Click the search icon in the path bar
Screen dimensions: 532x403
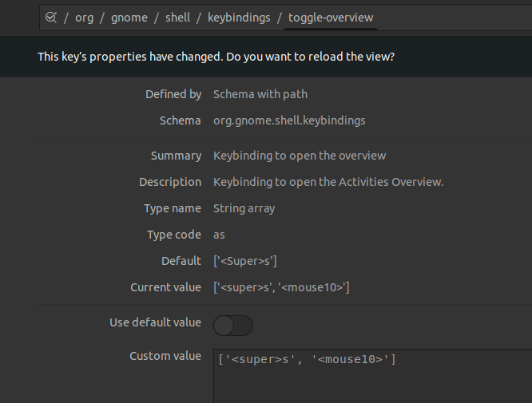pos(51,17)
